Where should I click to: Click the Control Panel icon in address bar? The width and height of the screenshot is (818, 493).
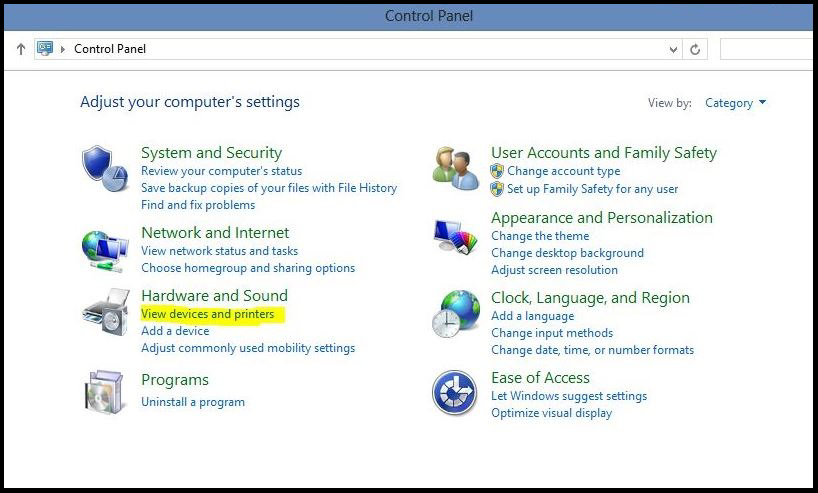coord(45,49)
